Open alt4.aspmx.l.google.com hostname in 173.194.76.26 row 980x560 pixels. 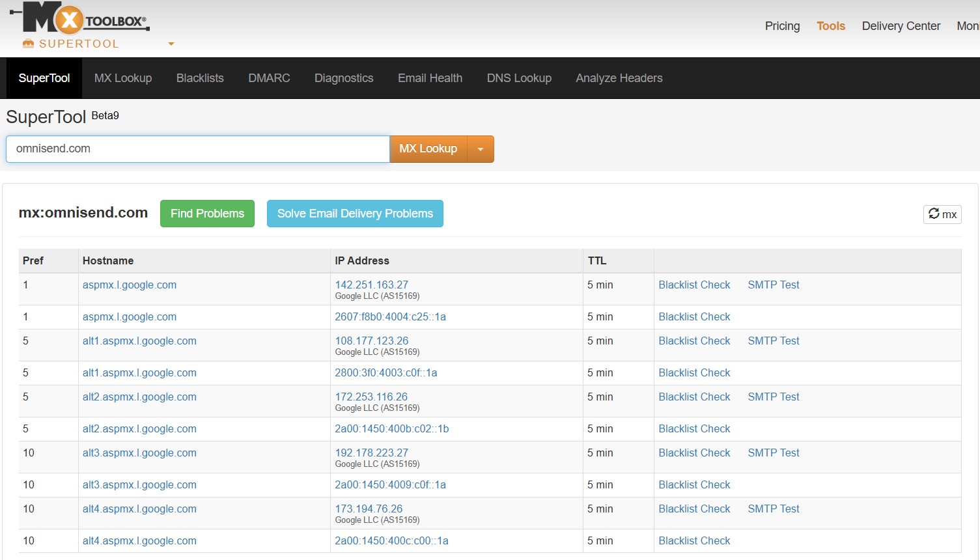pyautogui.click(x=139, y=509)
